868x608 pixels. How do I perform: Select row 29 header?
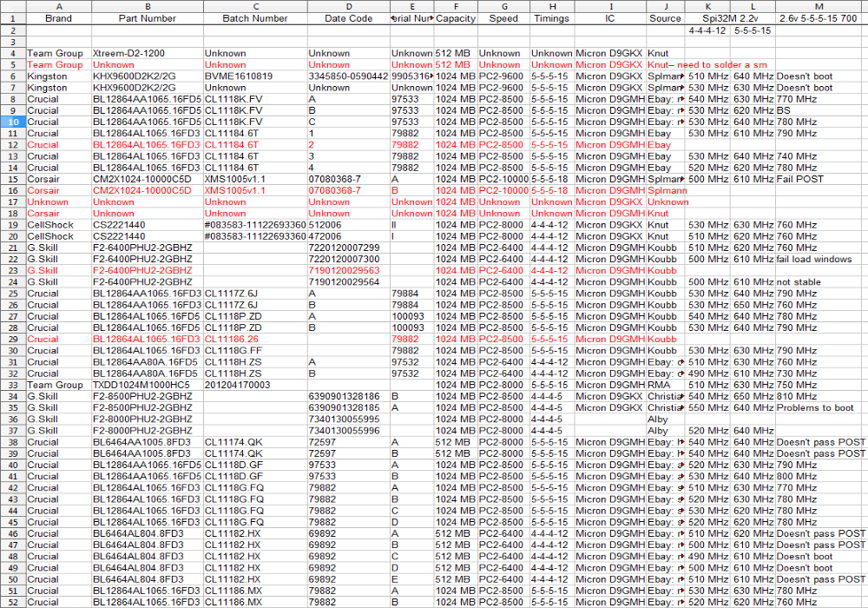[13, 339]
